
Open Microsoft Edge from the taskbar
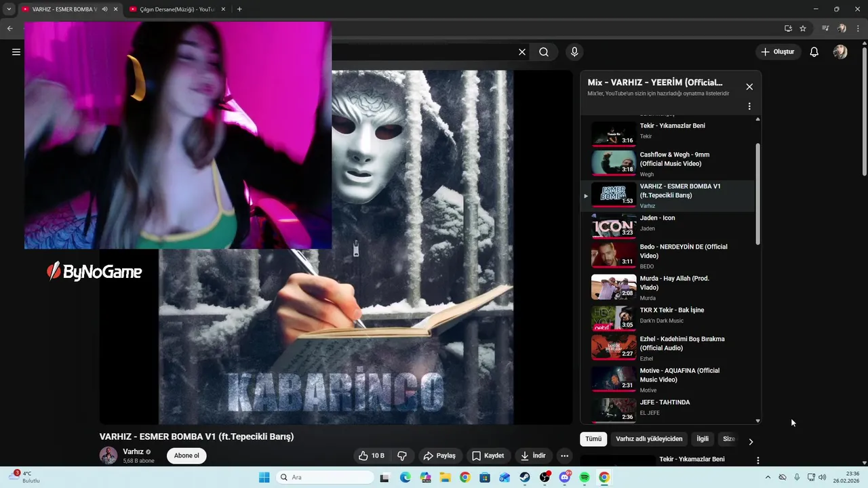coord(406,477)
